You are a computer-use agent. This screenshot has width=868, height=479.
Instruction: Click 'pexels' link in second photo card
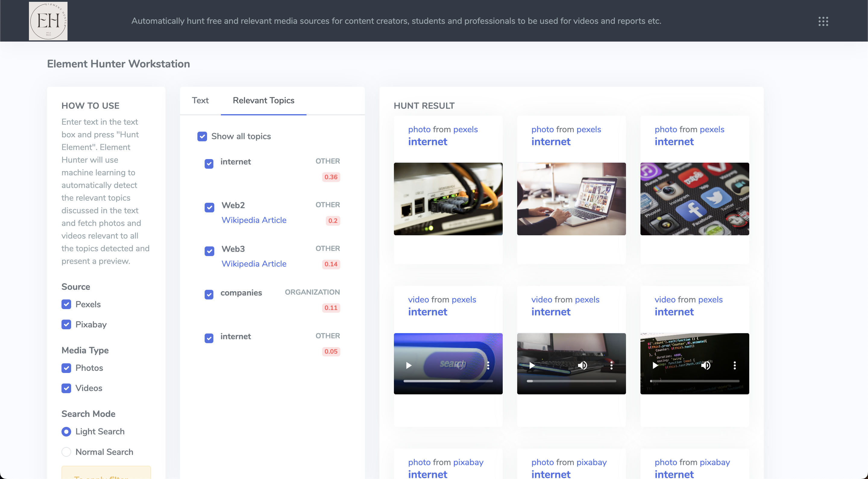(589, 129)
